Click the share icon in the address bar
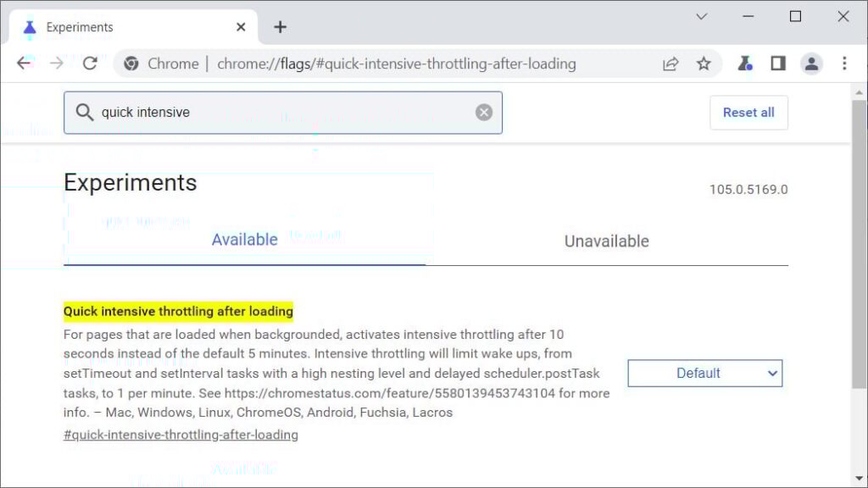Image resolution: width=868 pixels, height=488 pixels. click(670, 63)
